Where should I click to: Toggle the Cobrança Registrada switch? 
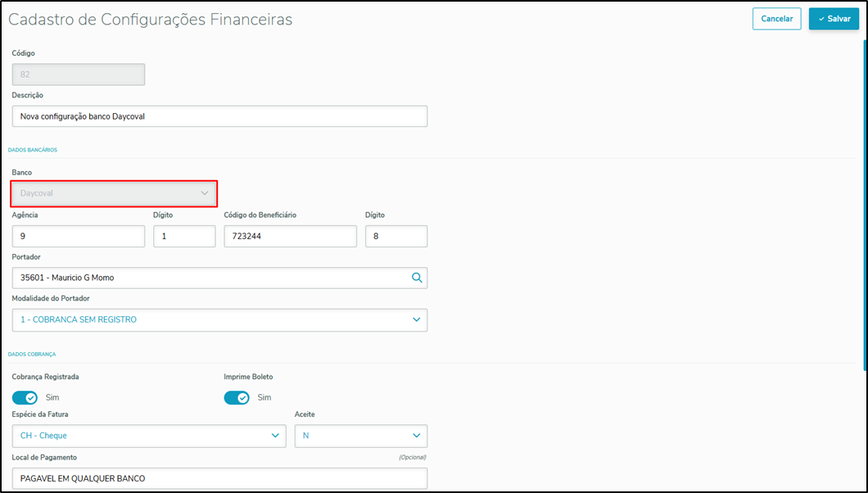click(x=25, y=398)
